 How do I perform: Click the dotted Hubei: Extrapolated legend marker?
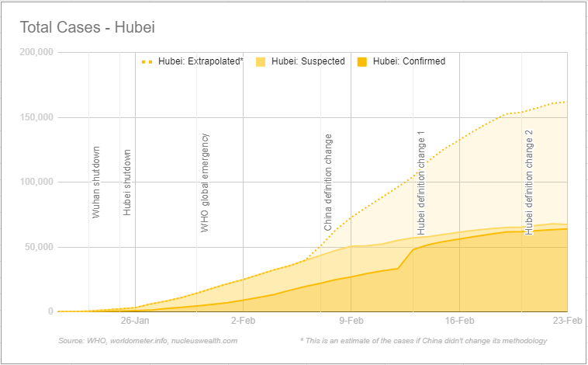coord(147,61)
